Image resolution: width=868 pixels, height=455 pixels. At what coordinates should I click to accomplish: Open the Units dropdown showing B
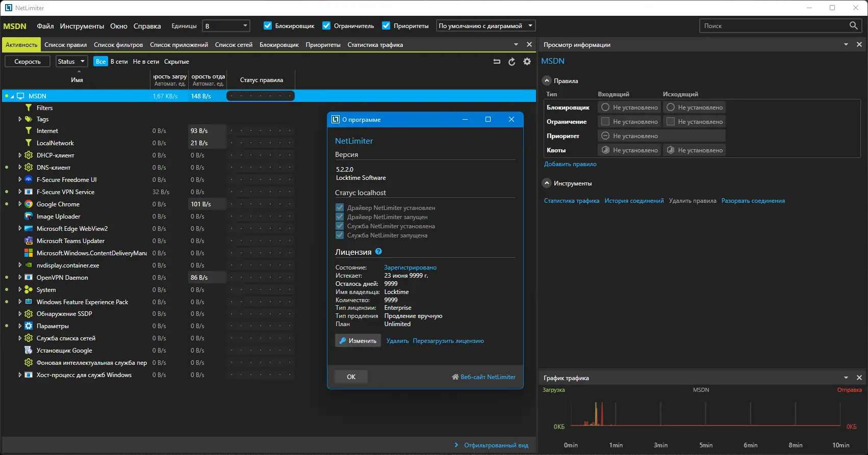click(x=226, y=26)
